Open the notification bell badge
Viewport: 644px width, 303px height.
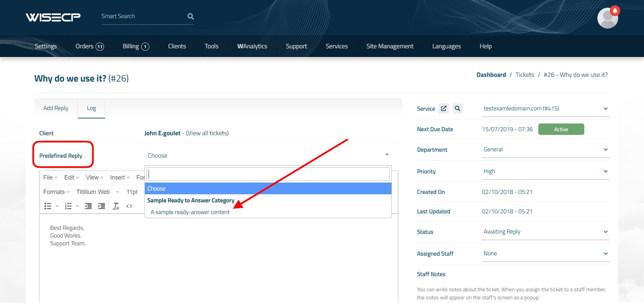point(615,11)
